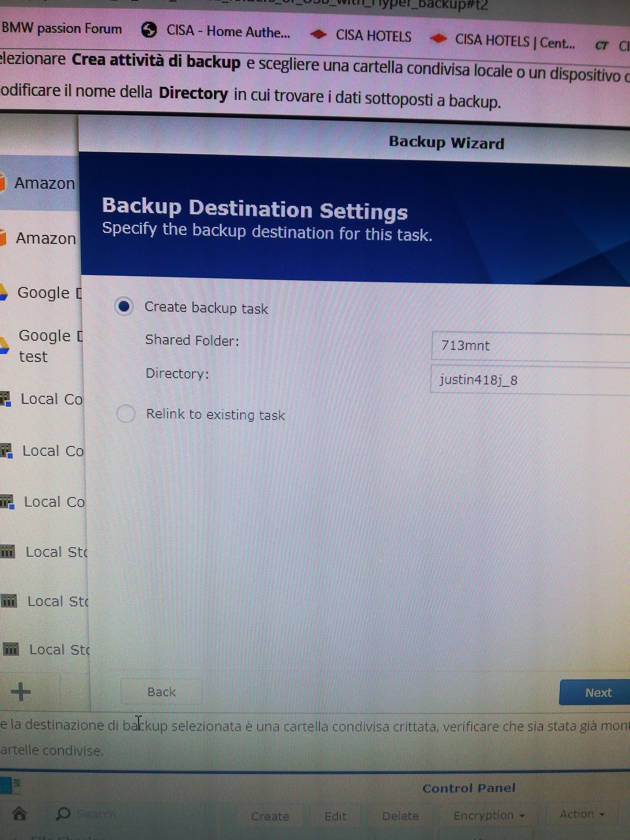Click Edit in the Control Panel toolbar

(x=335, y=816)
